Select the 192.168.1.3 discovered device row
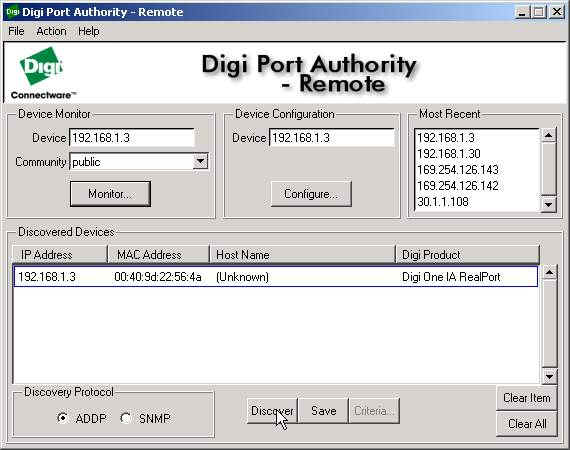The width and height of the screenshot is (570, 450). pyautogui.click(x=275, y=277)
